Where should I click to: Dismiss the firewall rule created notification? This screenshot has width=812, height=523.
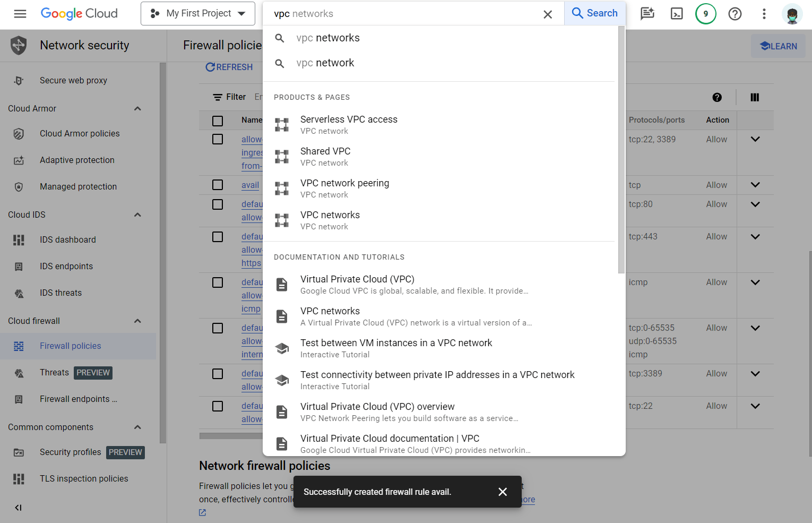coord(503,492)
